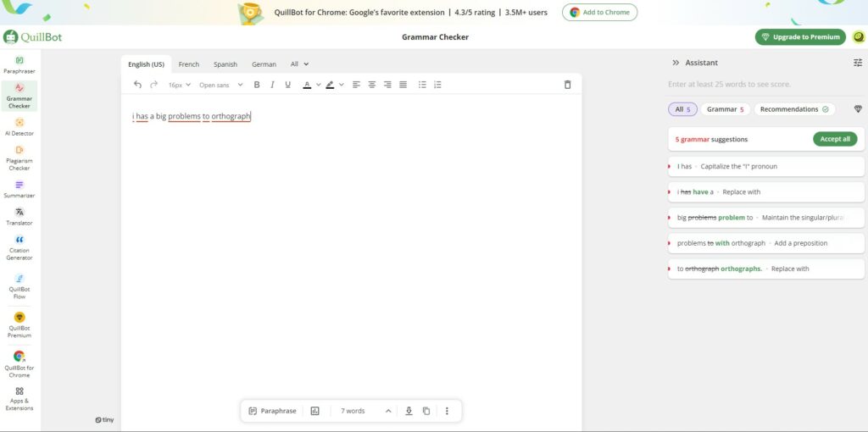Open the Translator tool

click(19, 217)
